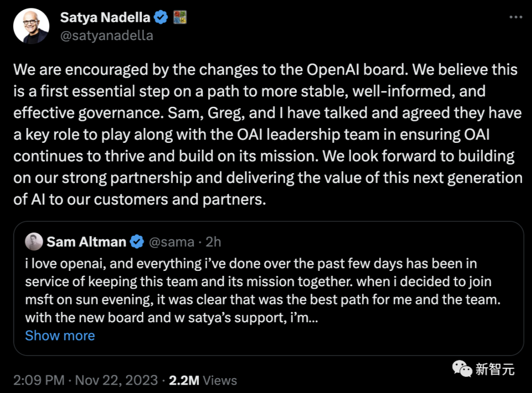The width and height of the screenshot is (532, 393).
Task: Click the Nov 22, 2023 date
Action: 115,380
